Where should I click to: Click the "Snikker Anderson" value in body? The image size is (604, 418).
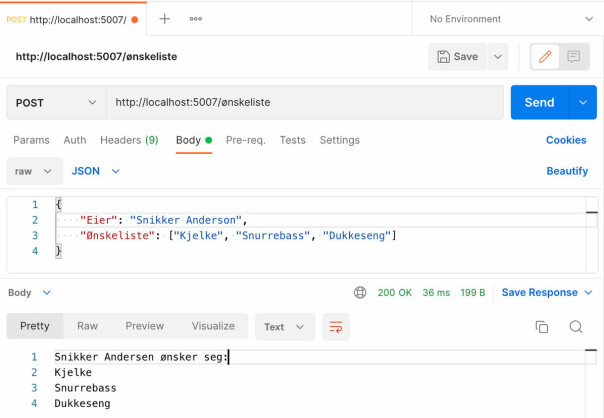pyautogui.click(x=185, y=220)
